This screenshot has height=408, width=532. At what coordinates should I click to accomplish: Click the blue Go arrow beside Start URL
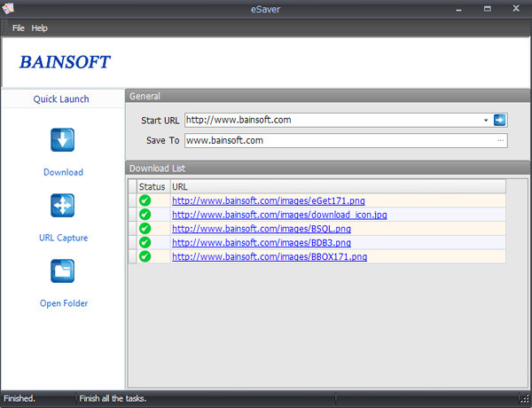tap(499, 120)
